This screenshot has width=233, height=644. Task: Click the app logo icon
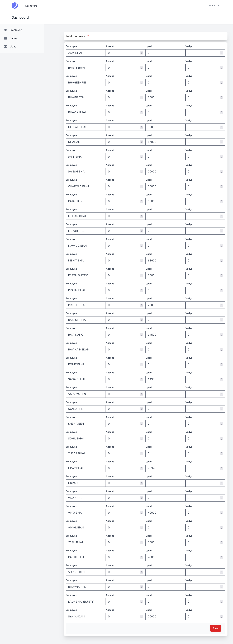(x=15, y=6)
